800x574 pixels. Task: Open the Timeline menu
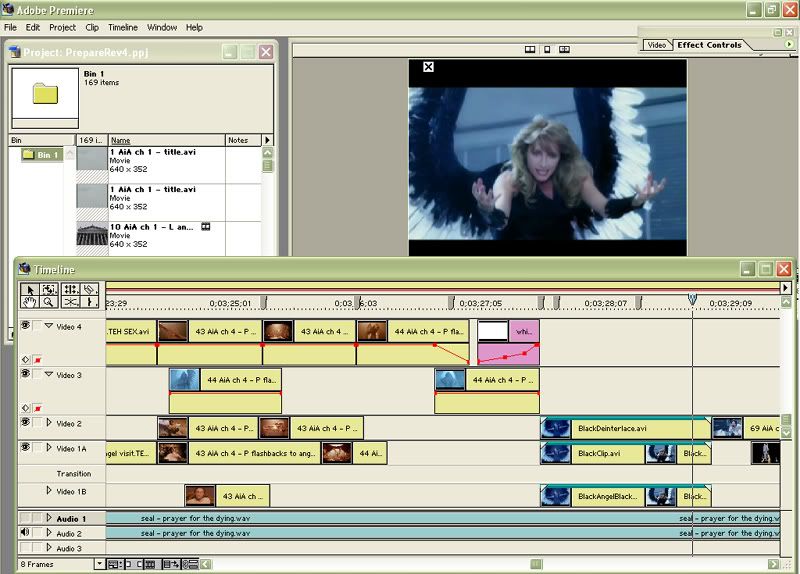point(123,28)
